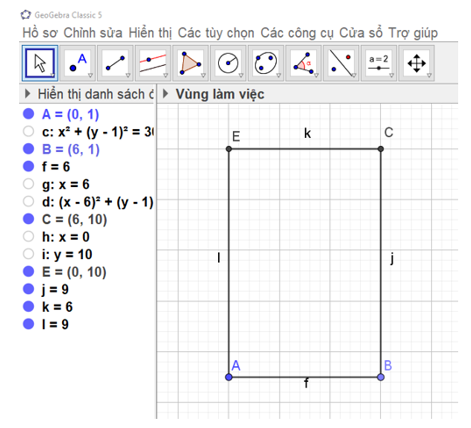Select the Circle with center tool
471x428 pixels.
click(228, 63)
